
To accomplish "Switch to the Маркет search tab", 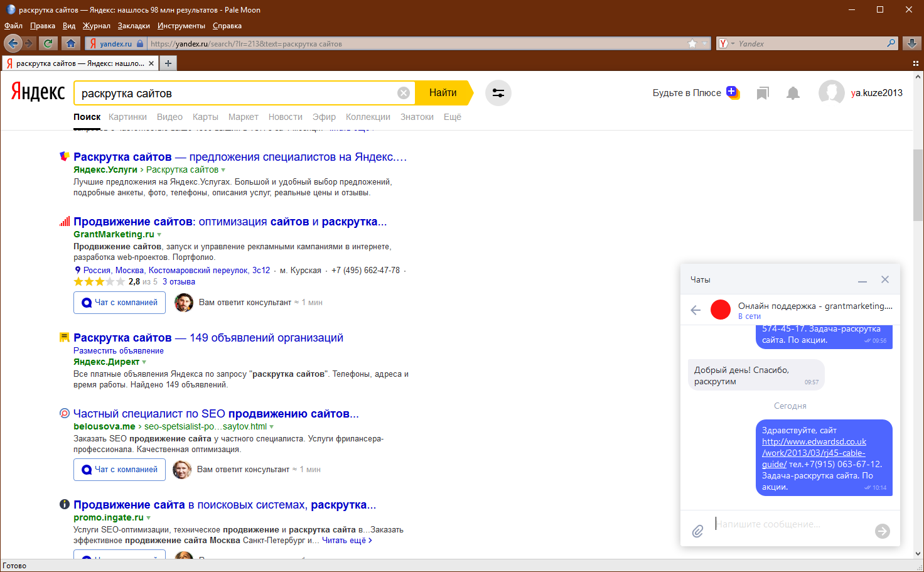I will tap(244, 117).
